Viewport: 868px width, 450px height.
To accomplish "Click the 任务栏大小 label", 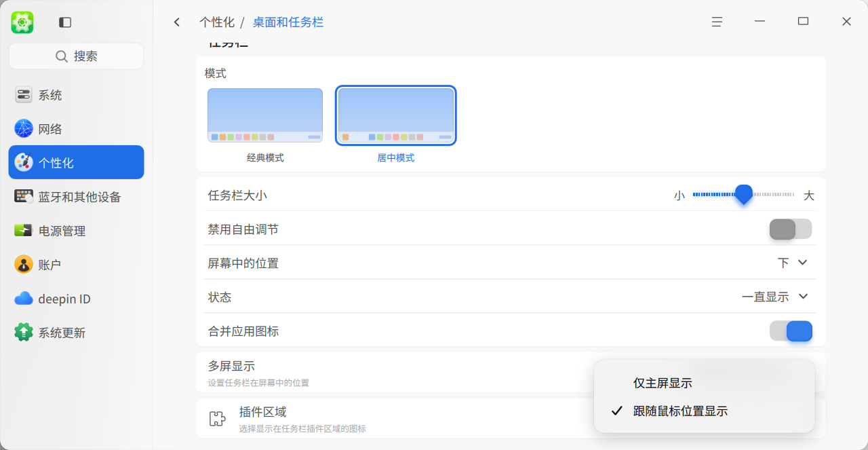I will click(x=237, y=195).
